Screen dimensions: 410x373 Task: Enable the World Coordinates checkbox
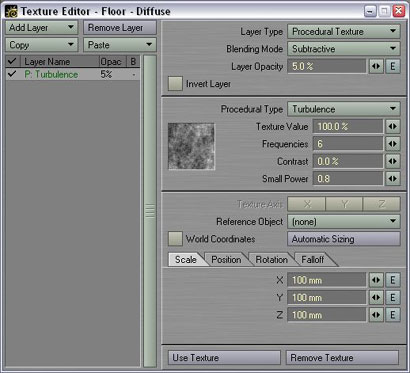click(x=175, y=239)
